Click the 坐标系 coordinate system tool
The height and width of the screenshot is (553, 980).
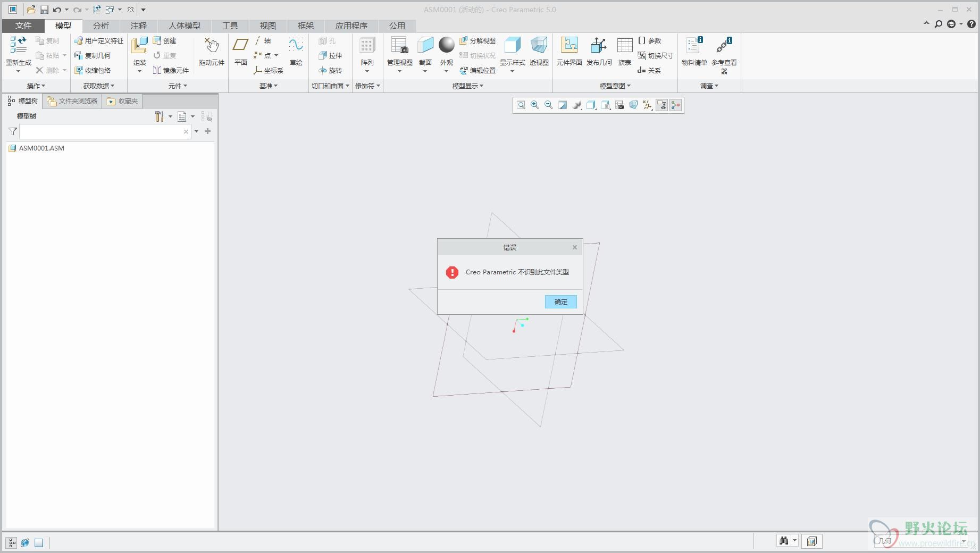[269, 70]
